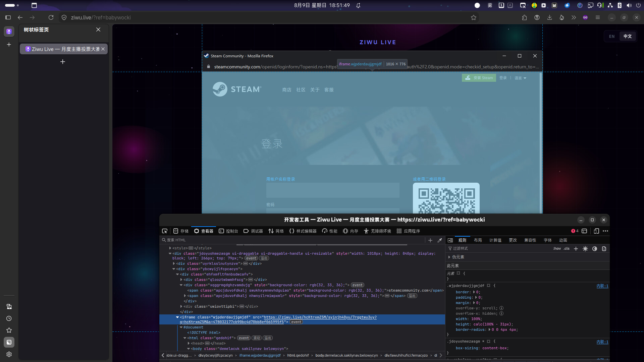Open downloads from the browser toolbar
This screenshot has width=644, height=362.
549,17
